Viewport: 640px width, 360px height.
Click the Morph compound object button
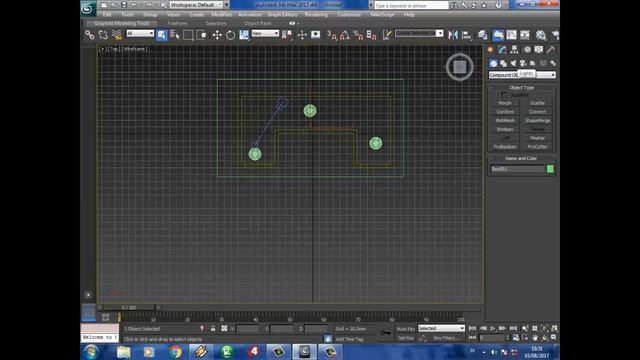(x=505, y=103)
